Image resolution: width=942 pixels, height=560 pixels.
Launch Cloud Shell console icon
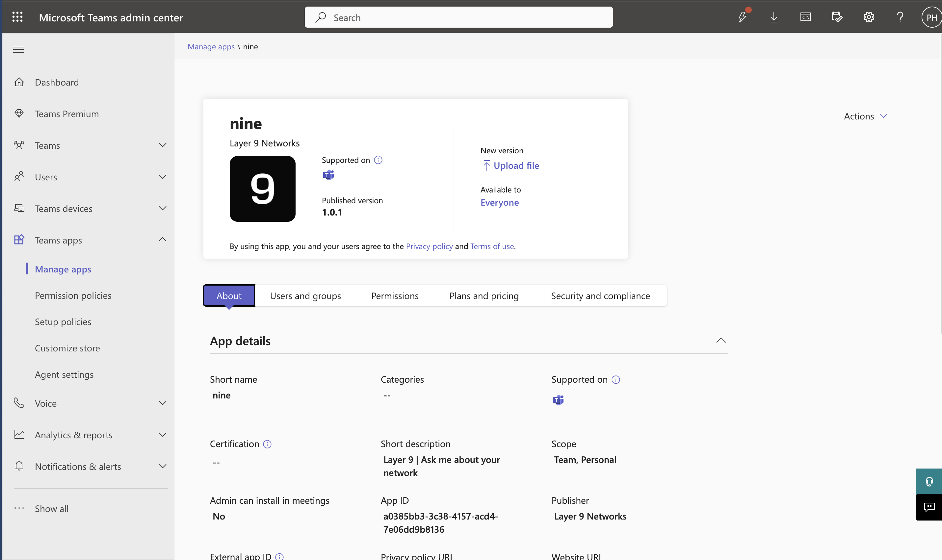tap(805, 17)
